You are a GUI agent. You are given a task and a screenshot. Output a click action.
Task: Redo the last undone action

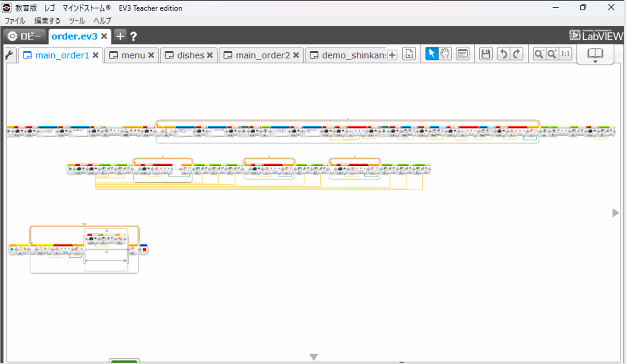[x=517, y=54]
